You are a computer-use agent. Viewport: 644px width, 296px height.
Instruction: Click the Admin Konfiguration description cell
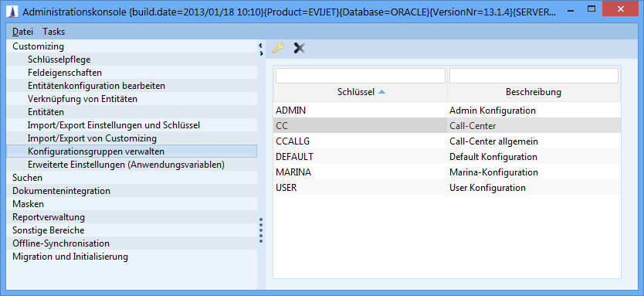[534, 111]
